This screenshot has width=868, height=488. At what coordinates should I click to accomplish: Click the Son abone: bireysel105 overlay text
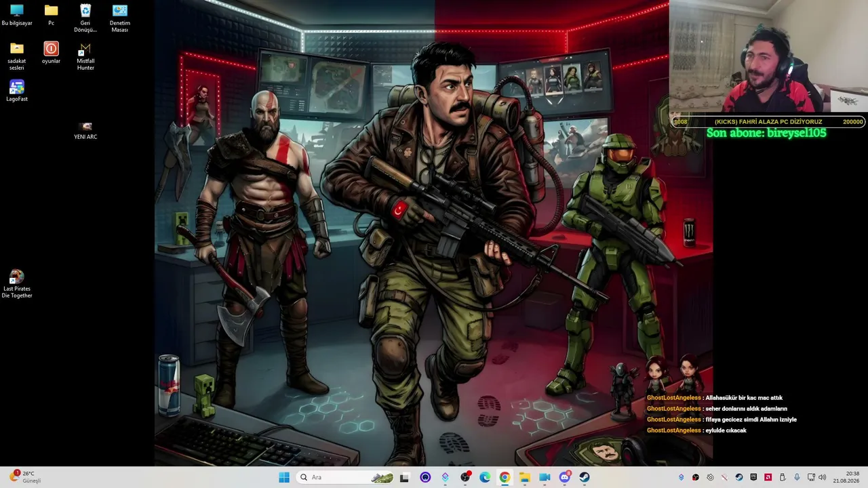pos(766,133)
